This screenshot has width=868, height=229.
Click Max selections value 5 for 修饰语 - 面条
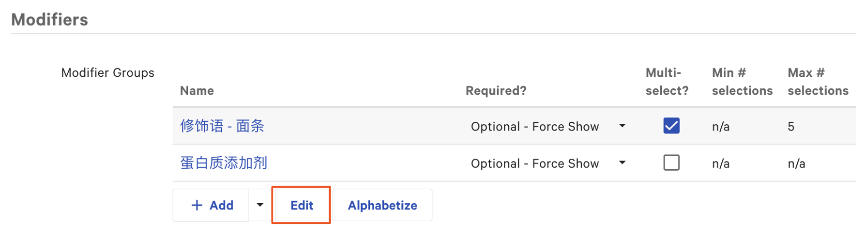(791, 127)
